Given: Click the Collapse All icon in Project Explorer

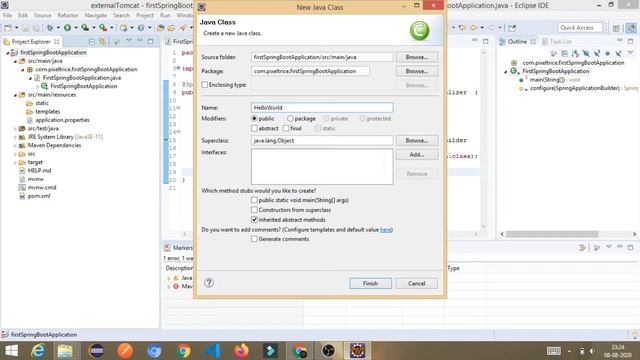Looking at the screenshot, I should click(91, 42).
